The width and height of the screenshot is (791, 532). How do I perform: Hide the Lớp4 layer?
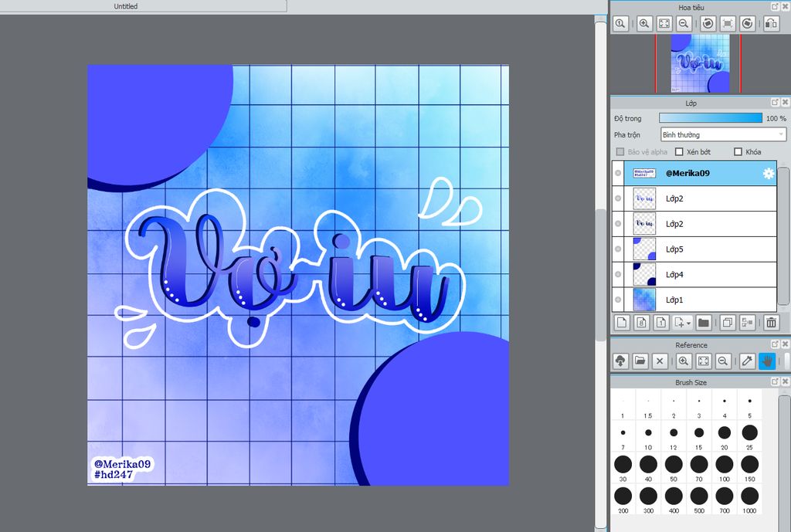coord(618,274)
